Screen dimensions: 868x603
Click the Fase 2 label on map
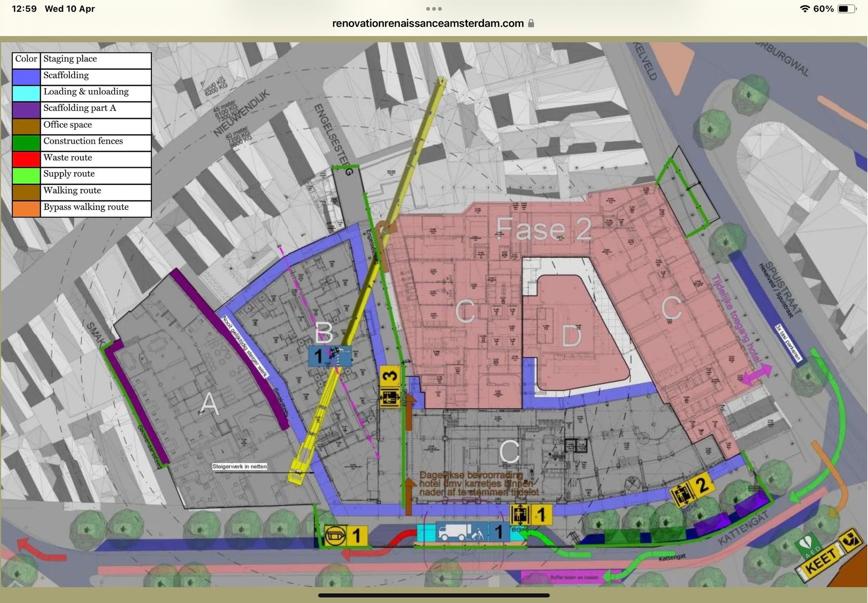click(x=543, y=229)
